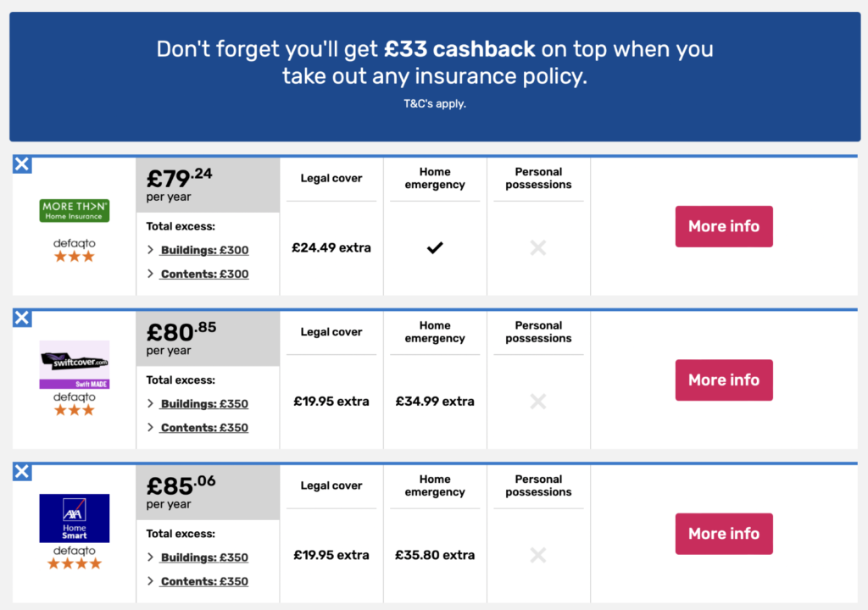The image size is (868, 610).
Task: Open More info for the £85.06 quote
Action: 724,534
